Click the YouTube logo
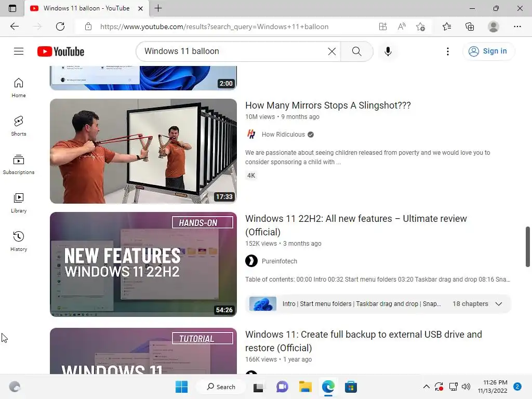The image size is (532, 399). tap(61, 51)
